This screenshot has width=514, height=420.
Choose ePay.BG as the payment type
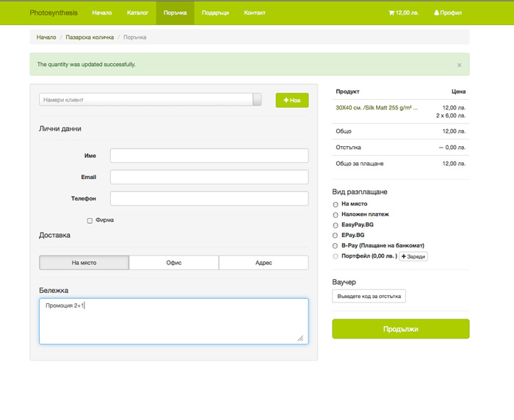(336, 235)
